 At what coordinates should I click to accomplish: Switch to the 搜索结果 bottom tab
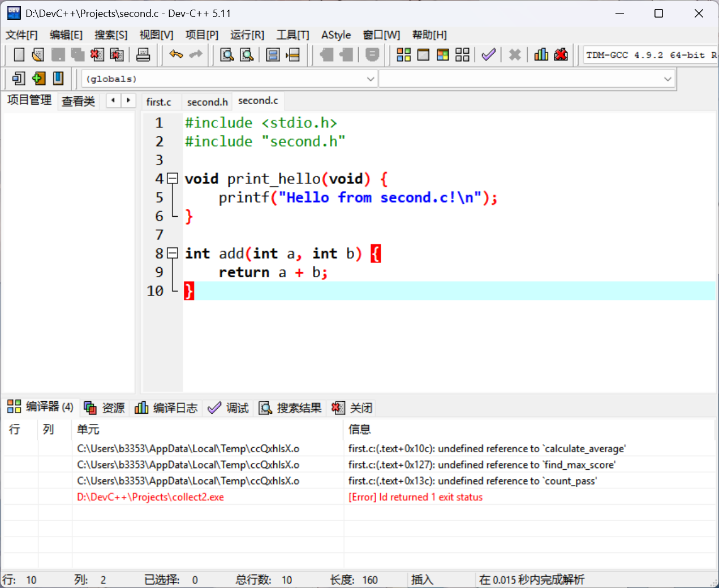coord(290,407)
